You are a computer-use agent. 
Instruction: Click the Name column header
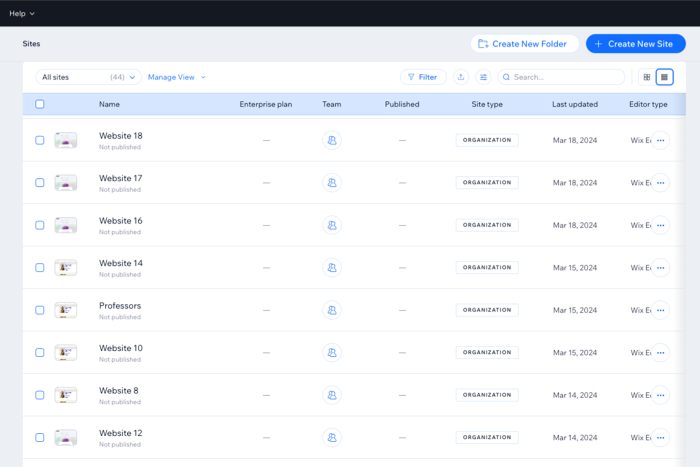click(x=109, y=104)
